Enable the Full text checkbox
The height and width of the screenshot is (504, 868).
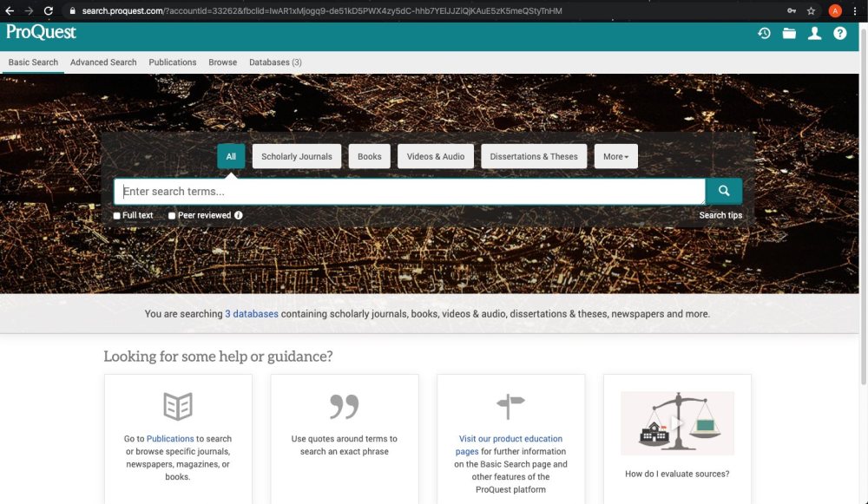[115, 215]
